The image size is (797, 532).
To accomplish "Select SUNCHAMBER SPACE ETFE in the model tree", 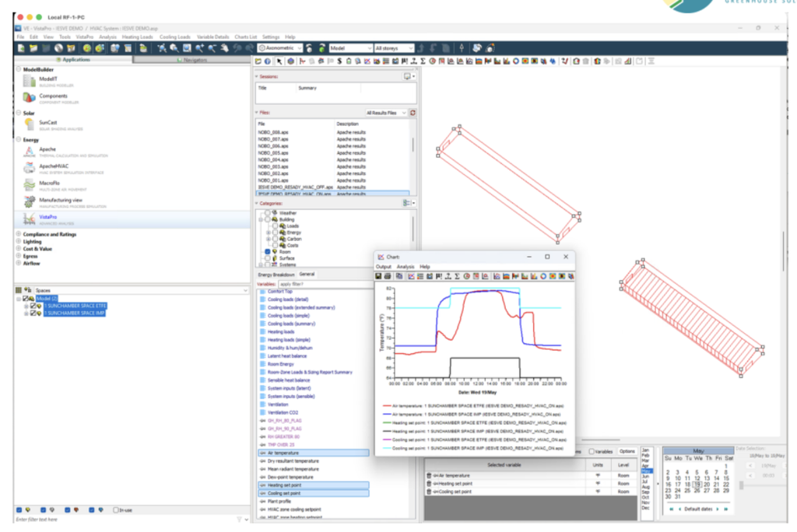I will click(75, 306).
